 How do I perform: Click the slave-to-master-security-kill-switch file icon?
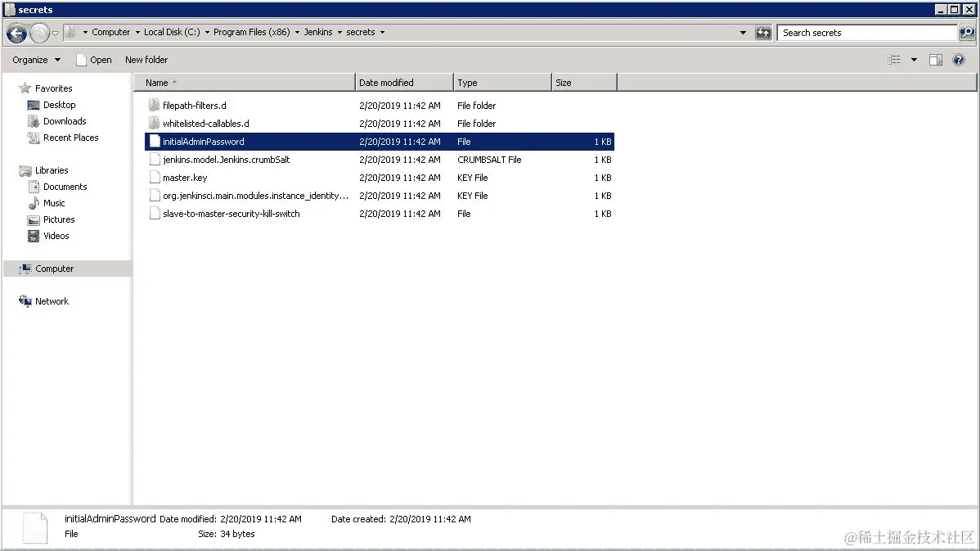pos(155,213)
